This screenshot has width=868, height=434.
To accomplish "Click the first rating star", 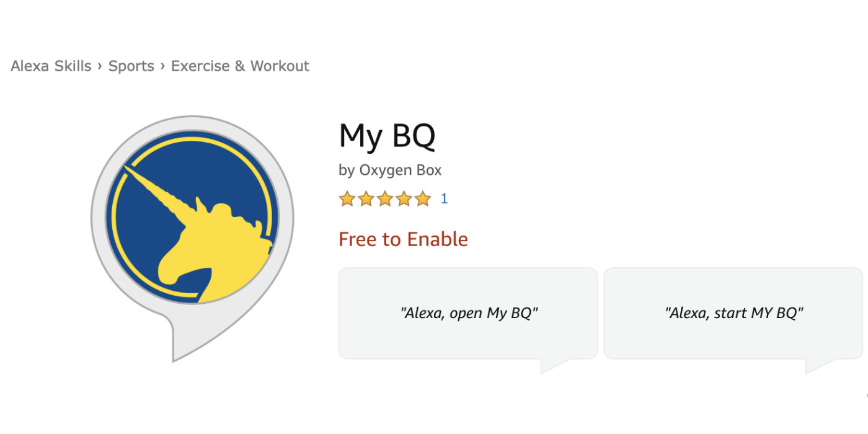I will [347, 199].
